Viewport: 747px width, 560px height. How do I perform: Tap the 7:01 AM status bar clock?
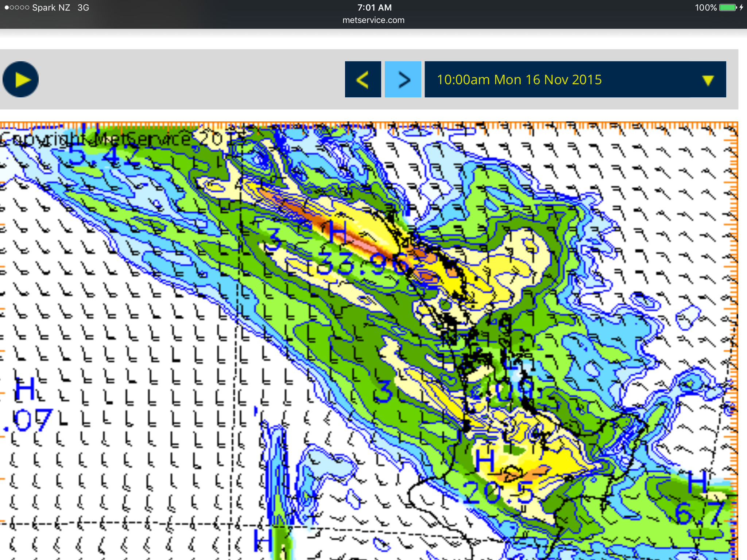click(374, 8)
